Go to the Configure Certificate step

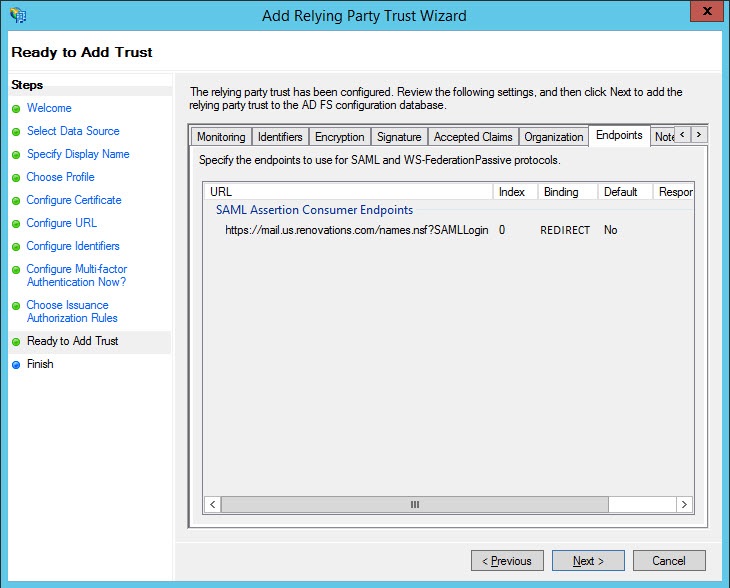coord(74,200)
